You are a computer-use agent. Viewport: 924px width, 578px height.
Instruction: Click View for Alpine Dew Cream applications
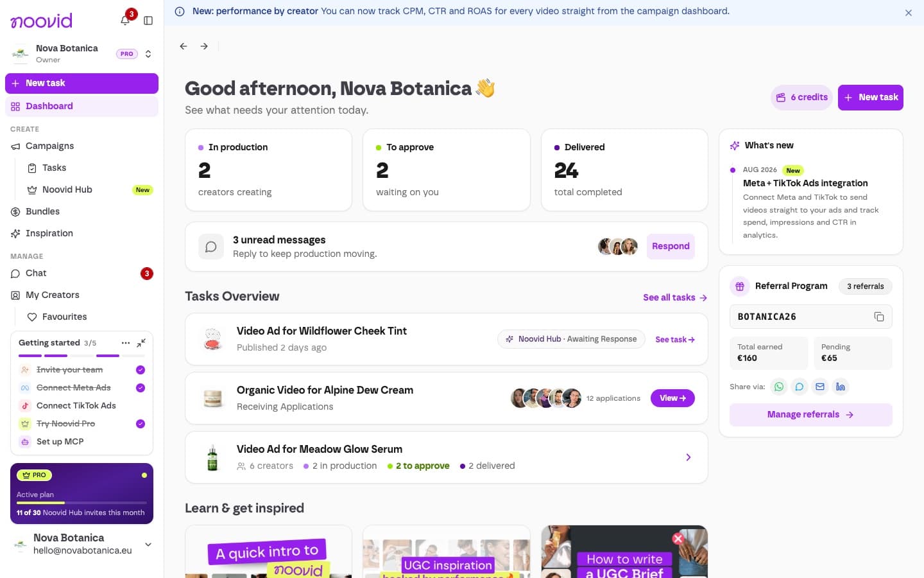coord(672,398)
